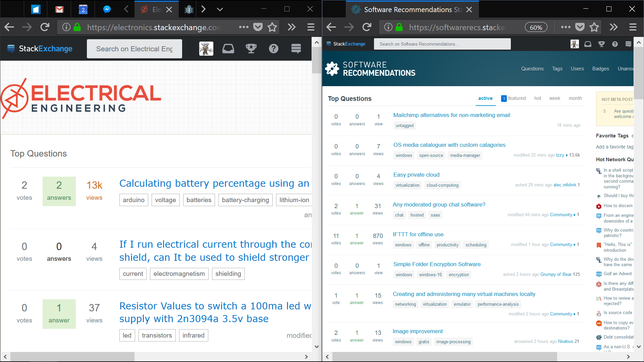Screen dimensions: 644x362
Task: Open the Tags page in Software Recommendations nav
Action: point(557,69)
